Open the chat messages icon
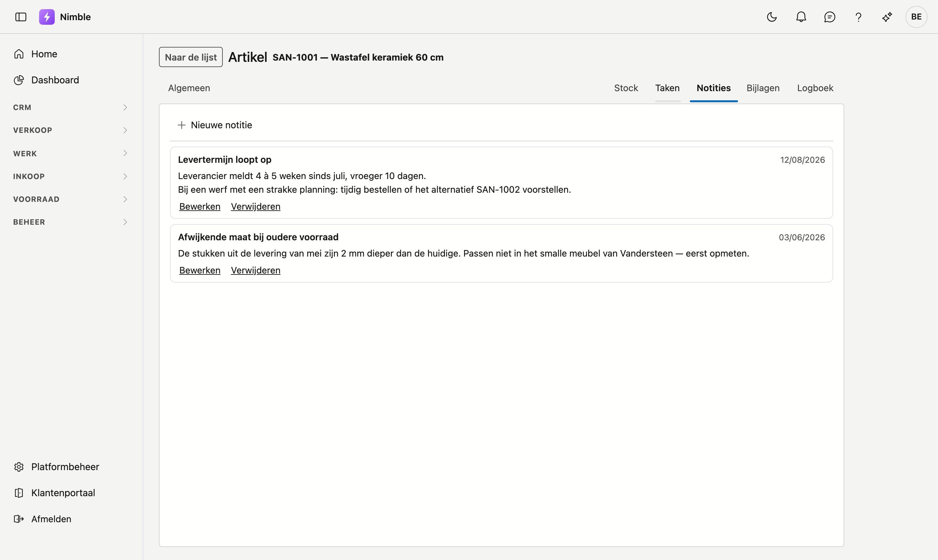This screenshot has width=938, height=560. (830, 17)
